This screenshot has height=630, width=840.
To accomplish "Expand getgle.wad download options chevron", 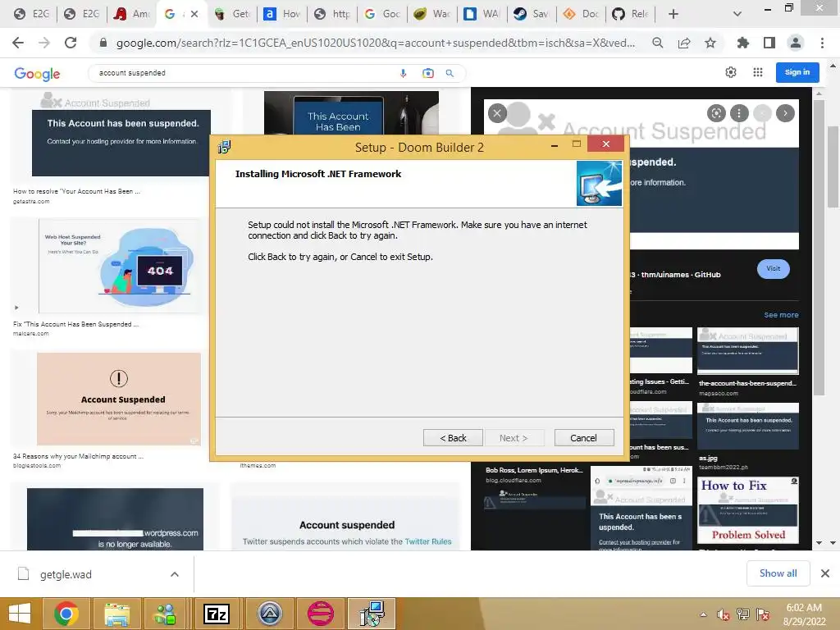I will (175, 574).
